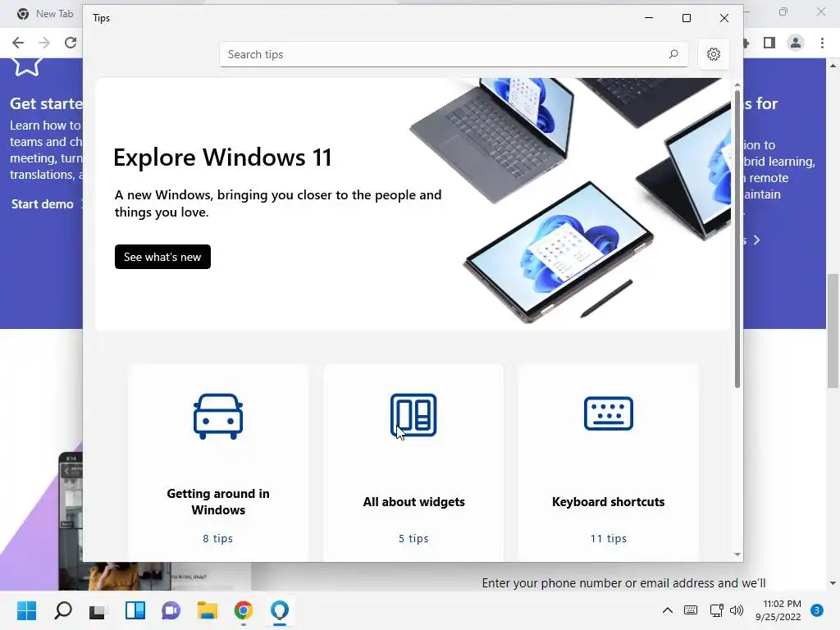
Task: Click See what's new button
Action: (x=162, y=257)
